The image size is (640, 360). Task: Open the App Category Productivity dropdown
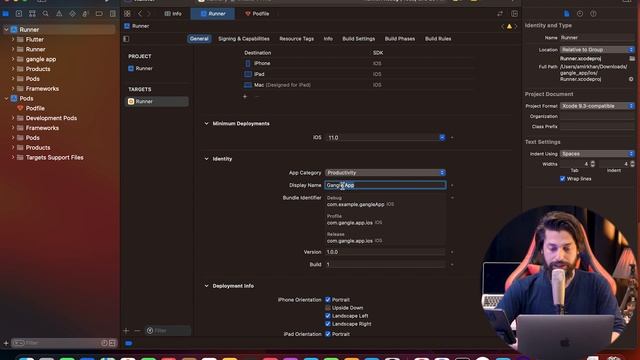coord(385,173)
